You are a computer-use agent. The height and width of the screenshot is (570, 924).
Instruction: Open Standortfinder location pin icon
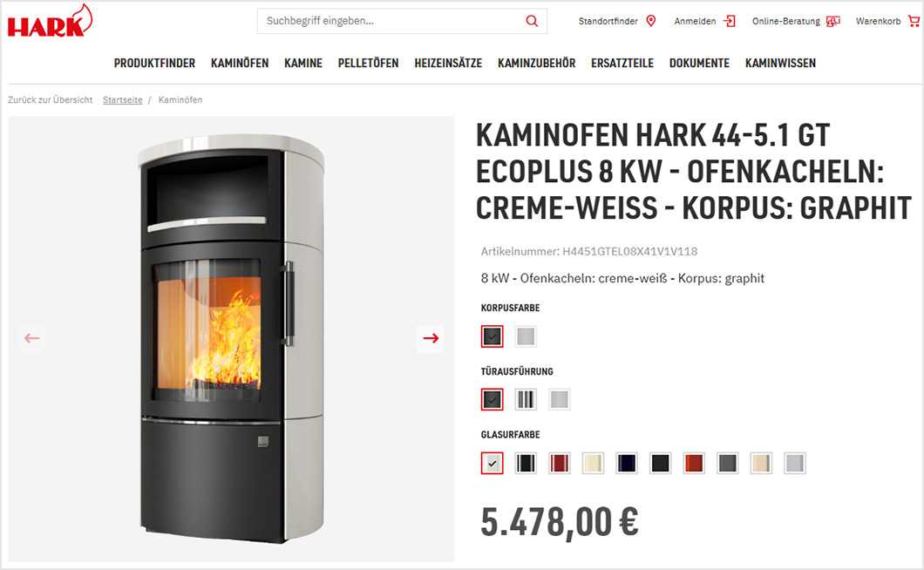click(x=651, y=21)
